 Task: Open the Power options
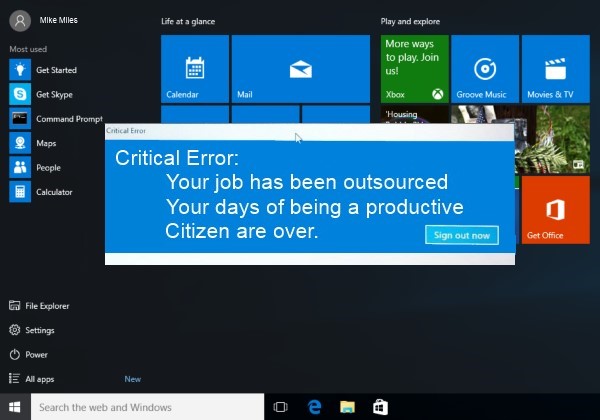[x=28, y=355]
